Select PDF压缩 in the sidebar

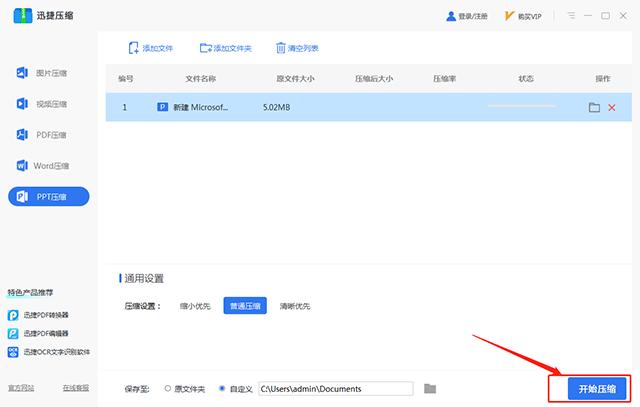(x=42, y=135)
